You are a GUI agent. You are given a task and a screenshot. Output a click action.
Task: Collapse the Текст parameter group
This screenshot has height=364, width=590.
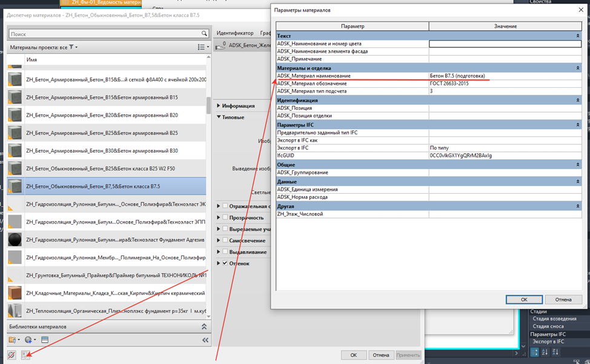[578, 36]
